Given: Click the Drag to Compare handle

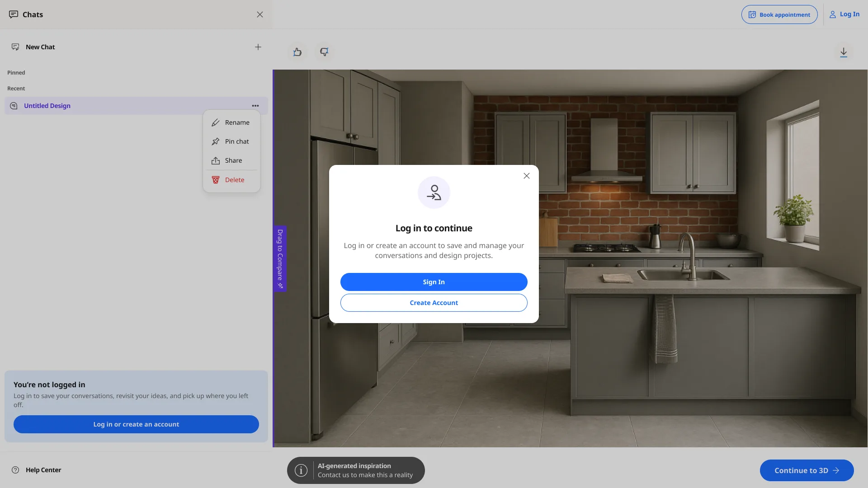Looking at the screenshot, I should pos(280,258).
